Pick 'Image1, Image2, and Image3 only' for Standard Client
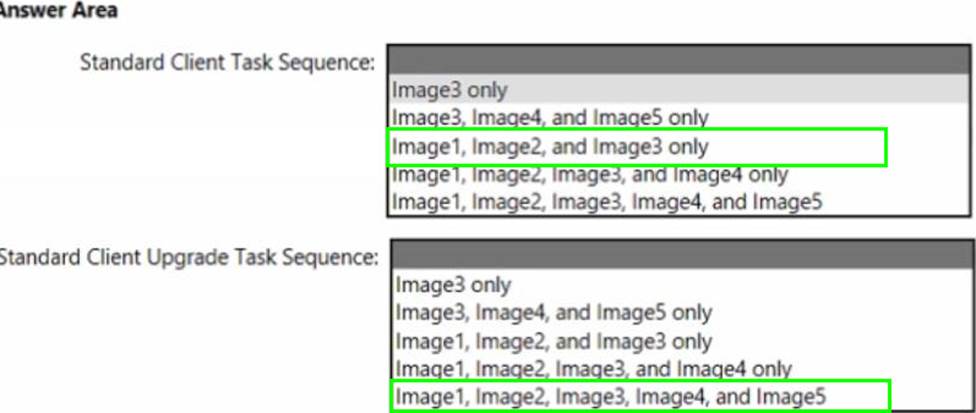This screenshot has height=413, width=976. click(549, 147)
